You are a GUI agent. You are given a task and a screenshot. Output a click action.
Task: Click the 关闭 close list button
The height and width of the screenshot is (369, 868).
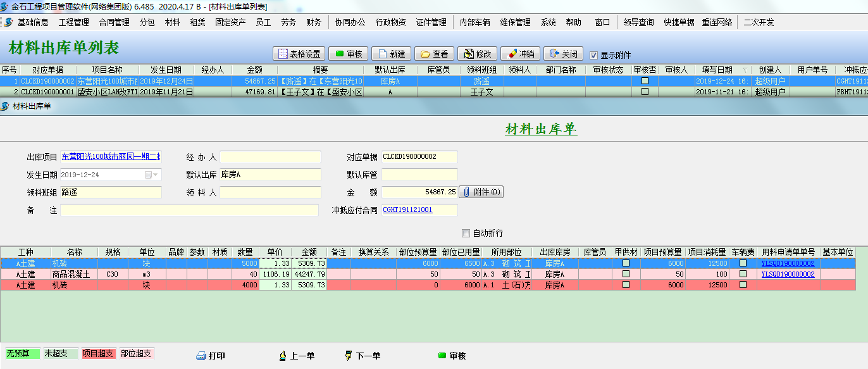point(563,54)
